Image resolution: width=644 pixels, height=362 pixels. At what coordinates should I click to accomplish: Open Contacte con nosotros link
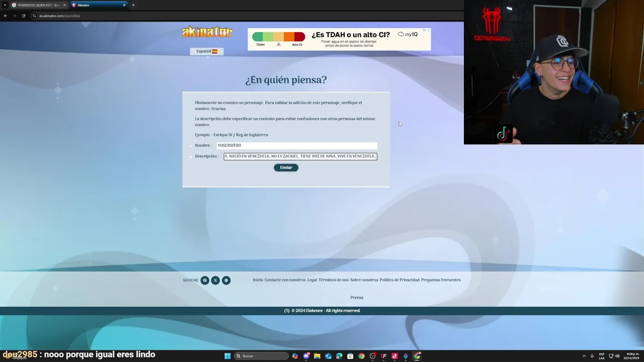285,280
